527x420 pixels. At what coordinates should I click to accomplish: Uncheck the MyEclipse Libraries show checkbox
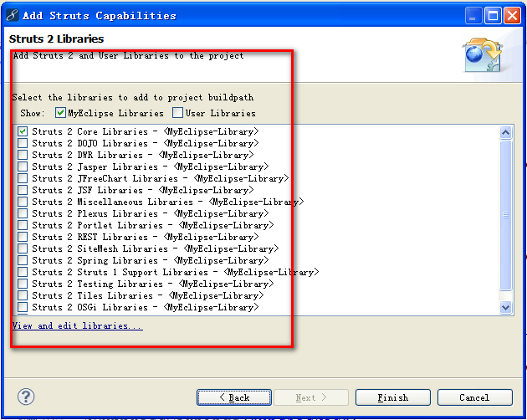pyautogui.click(x=60, y=113)
